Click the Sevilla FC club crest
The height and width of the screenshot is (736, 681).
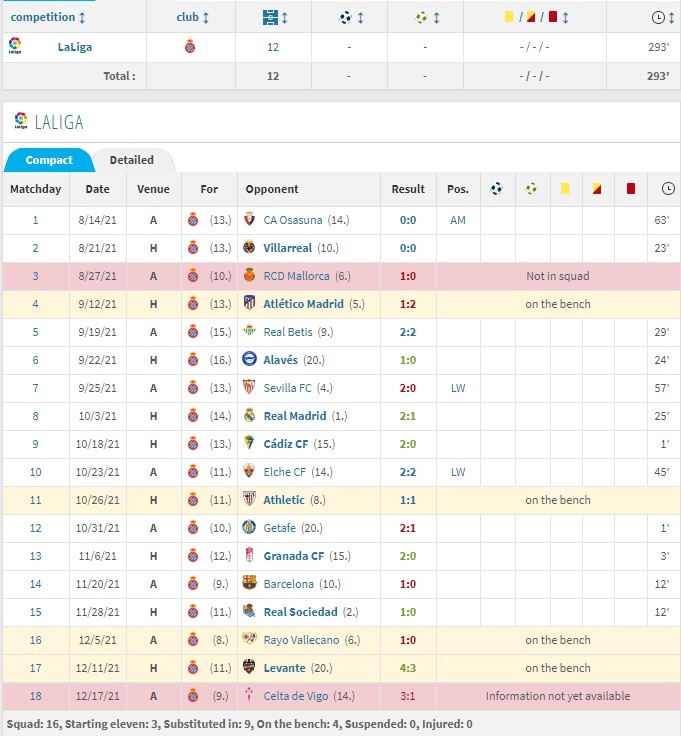[249, 387]
